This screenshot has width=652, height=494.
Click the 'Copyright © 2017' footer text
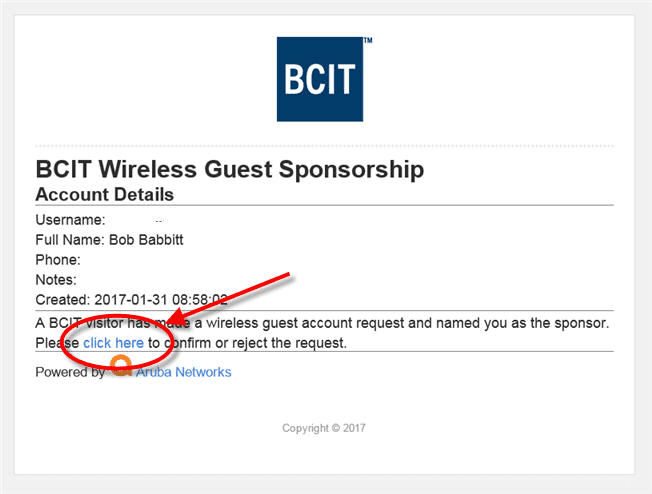[x=324, y=428]
